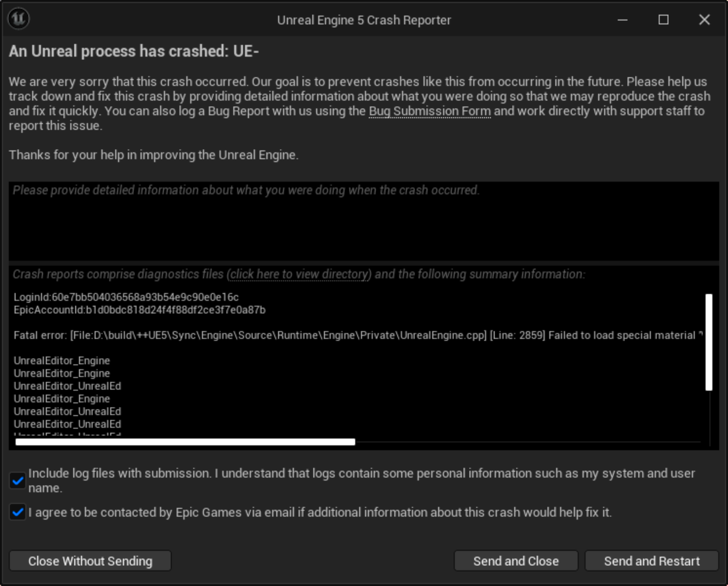Click the first UnrealEditor_UnrealEd stack entry
The width and height of the screenshot is (728, 586).
(67, 386)
